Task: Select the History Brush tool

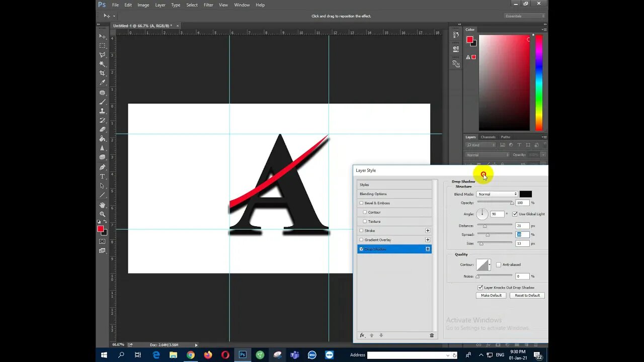Action: click(x=103, y=120)
